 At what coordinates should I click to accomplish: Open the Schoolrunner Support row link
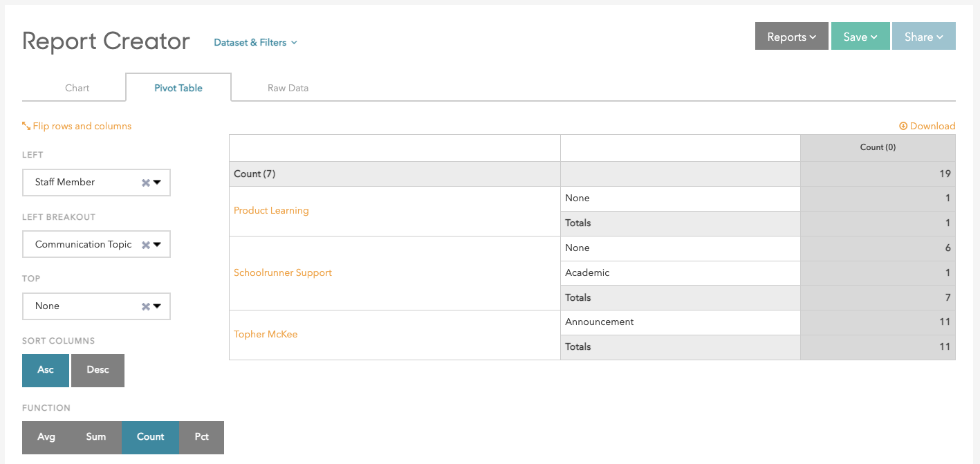(x=283, y=272)
